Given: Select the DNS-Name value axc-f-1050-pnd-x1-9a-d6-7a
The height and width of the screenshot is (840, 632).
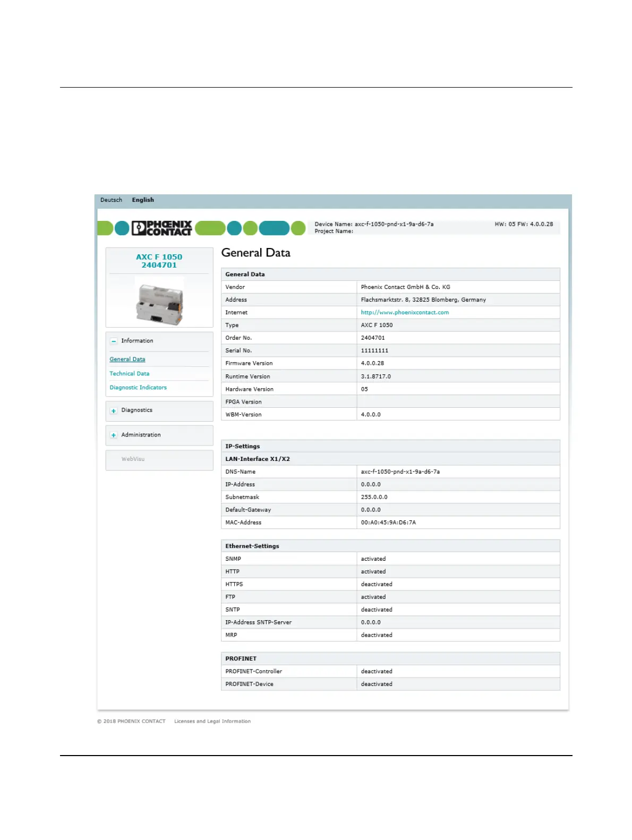Looking at the screenshot, I should (x=400, y=472).
